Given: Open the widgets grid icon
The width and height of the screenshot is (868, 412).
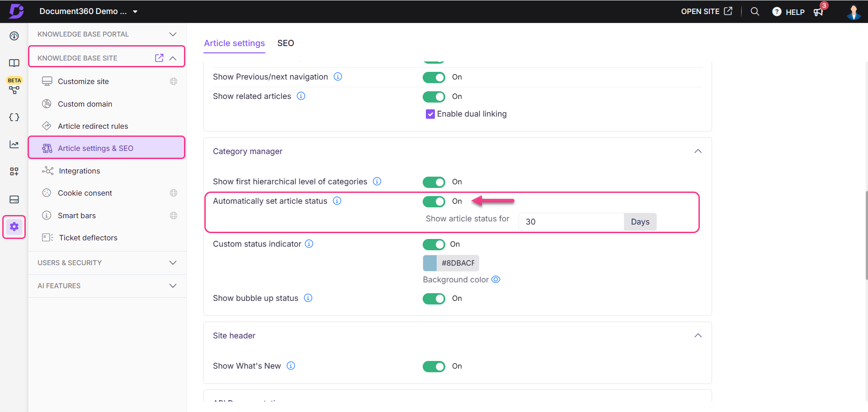Looking at the screenshot, I should 14,171.
